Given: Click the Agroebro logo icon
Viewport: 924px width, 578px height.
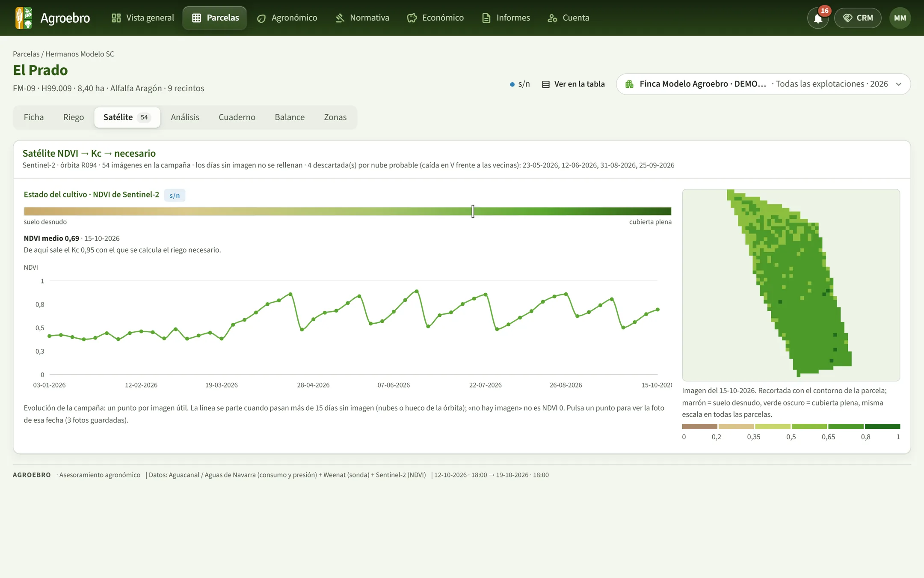Looking at the screenshot, I should (24, 18).
